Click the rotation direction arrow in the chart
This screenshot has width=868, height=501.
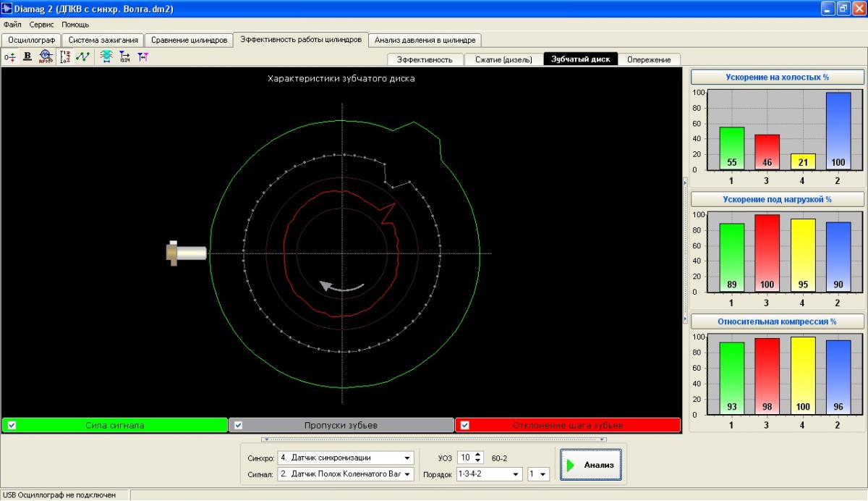click(341, 287)
